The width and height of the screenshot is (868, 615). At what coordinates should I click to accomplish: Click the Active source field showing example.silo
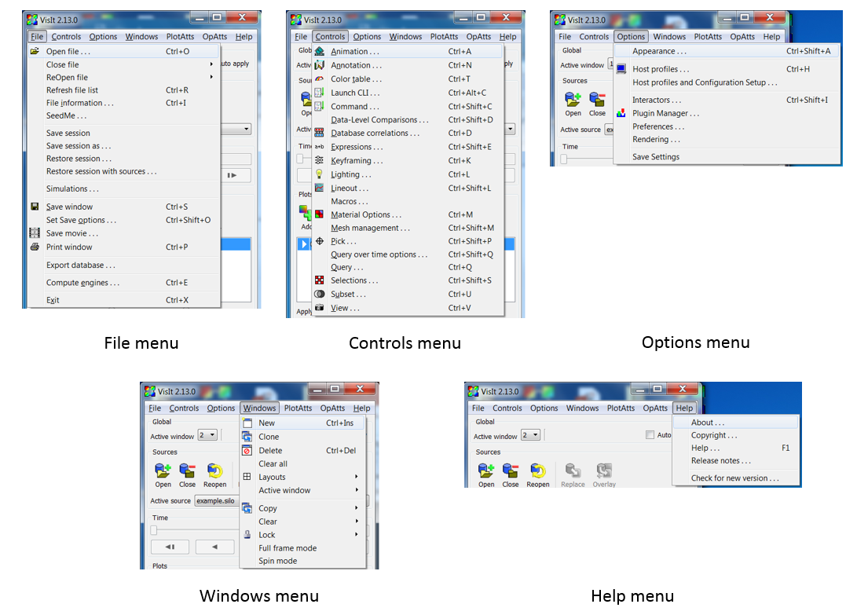pos(217,501)
